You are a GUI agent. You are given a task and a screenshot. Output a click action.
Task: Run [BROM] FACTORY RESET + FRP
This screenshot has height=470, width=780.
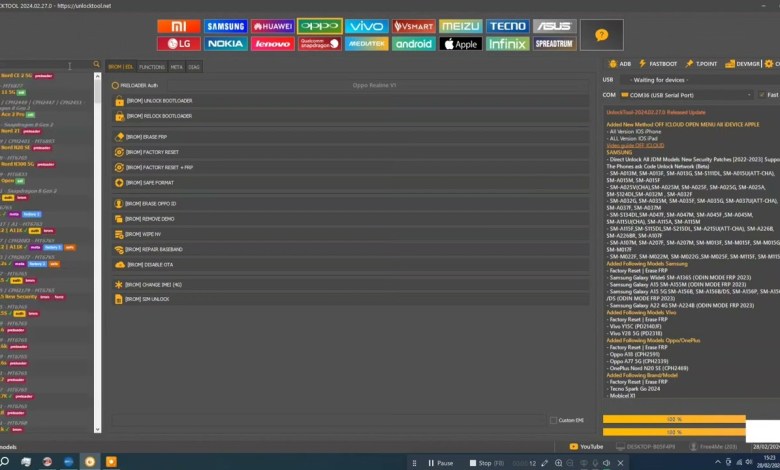tap(351, 168)
